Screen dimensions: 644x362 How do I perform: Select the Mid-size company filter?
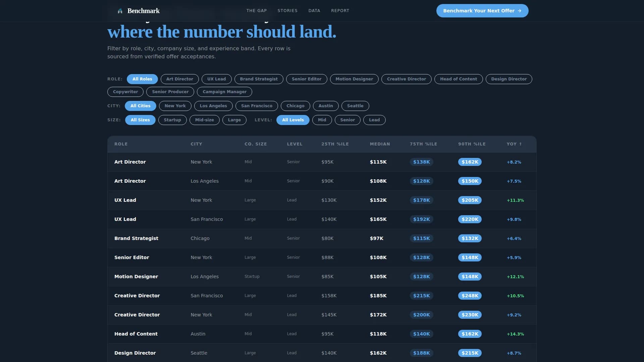coord(204,120)
